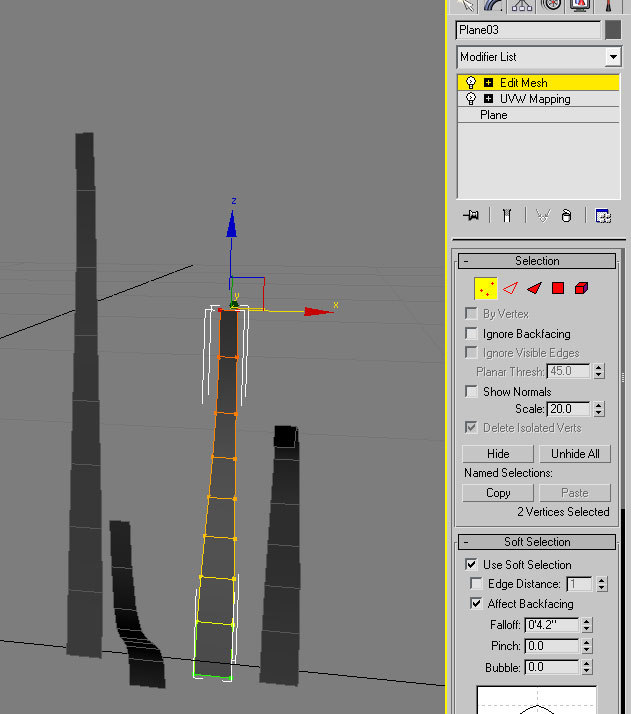The width and height of the screenshot is (631, 714).
Task: Toggle Ignore Visible Edges checkbox
Action: (x=471, y=352)
